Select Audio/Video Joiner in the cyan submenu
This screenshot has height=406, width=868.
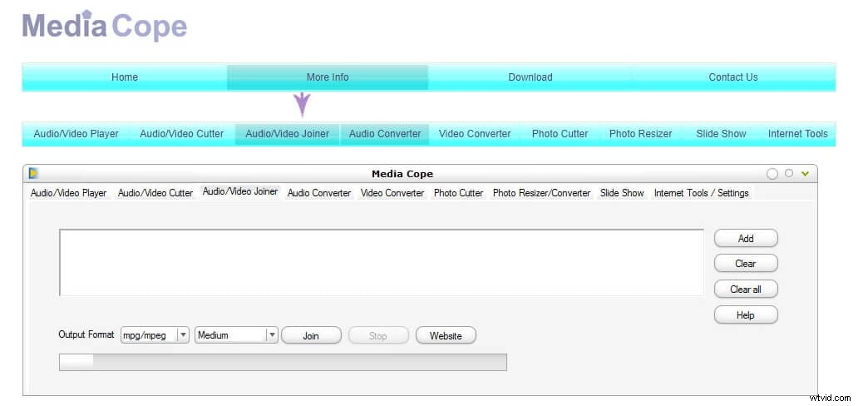point(288,133)
